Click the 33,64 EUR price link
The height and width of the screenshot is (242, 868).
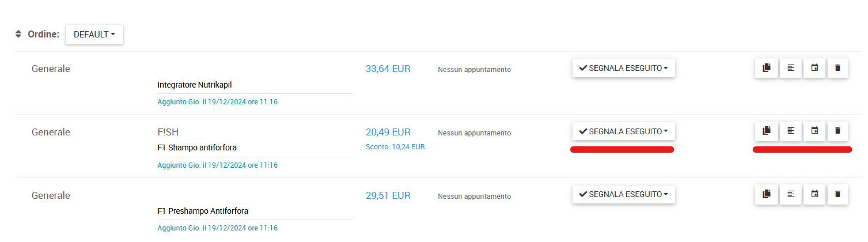pyautogui.click(x=388, y=69)
